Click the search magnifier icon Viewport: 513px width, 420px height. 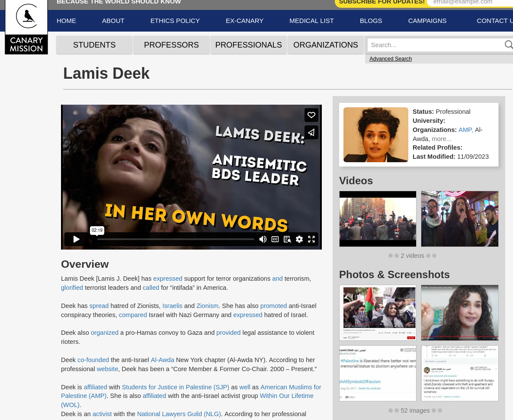tap(508, 45)
